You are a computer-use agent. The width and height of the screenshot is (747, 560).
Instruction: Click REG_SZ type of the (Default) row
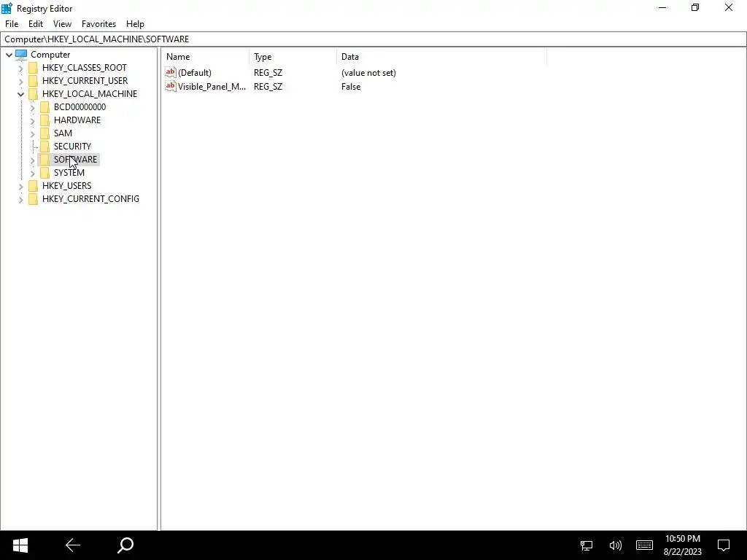tap(268, 73)
